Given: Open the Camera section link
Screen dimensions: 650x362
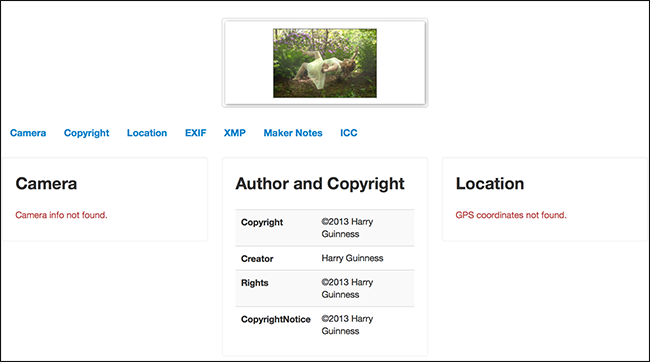Looking at the screenshot, I should [x=28, y=133].
